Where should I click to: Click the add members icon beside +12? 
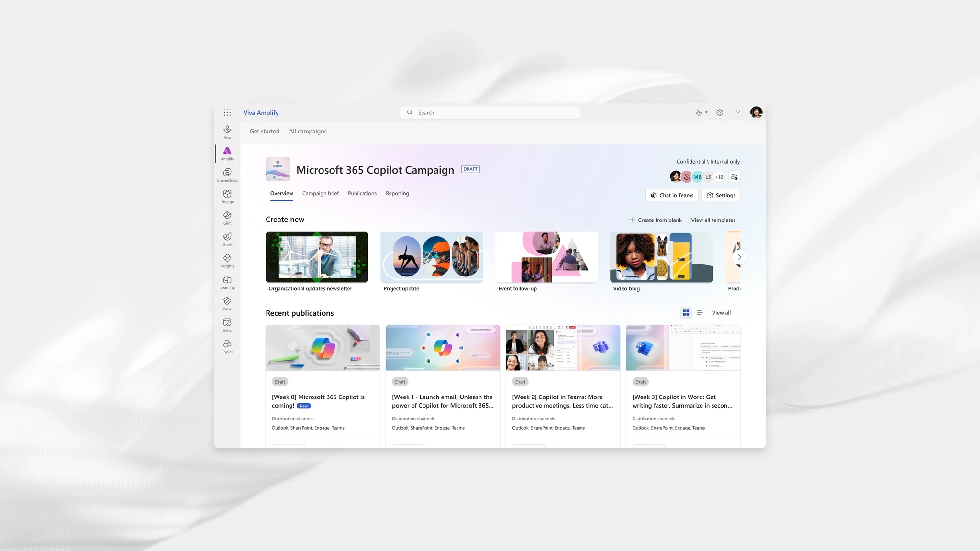[x=734, y=177]
